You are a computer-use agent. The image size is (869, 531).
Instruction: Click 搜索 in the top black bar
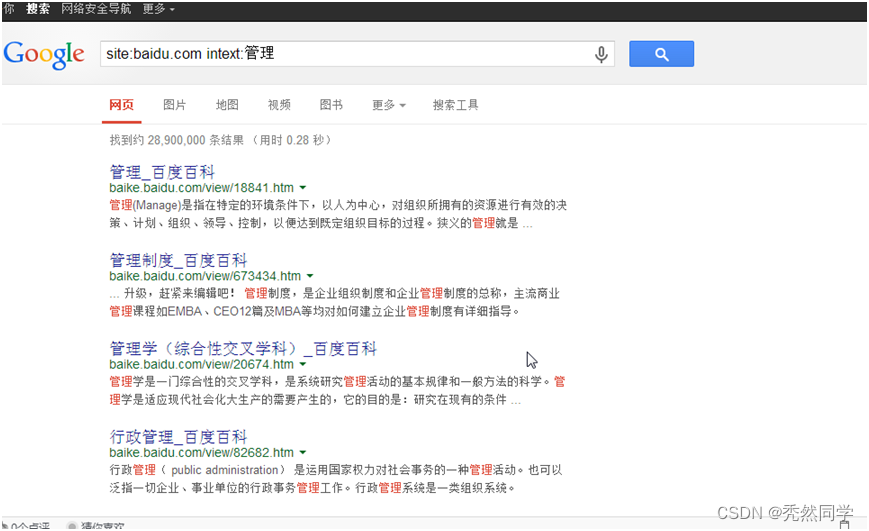click(x=38, y=9)
